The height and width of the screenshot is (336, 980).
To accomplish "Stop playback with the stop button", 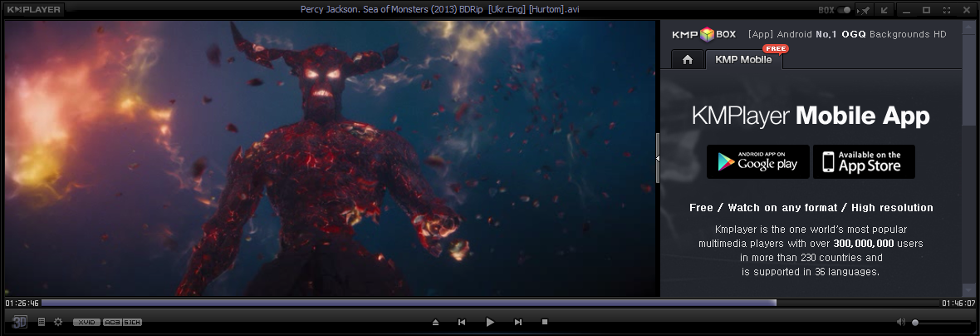I will coord(544,322).
